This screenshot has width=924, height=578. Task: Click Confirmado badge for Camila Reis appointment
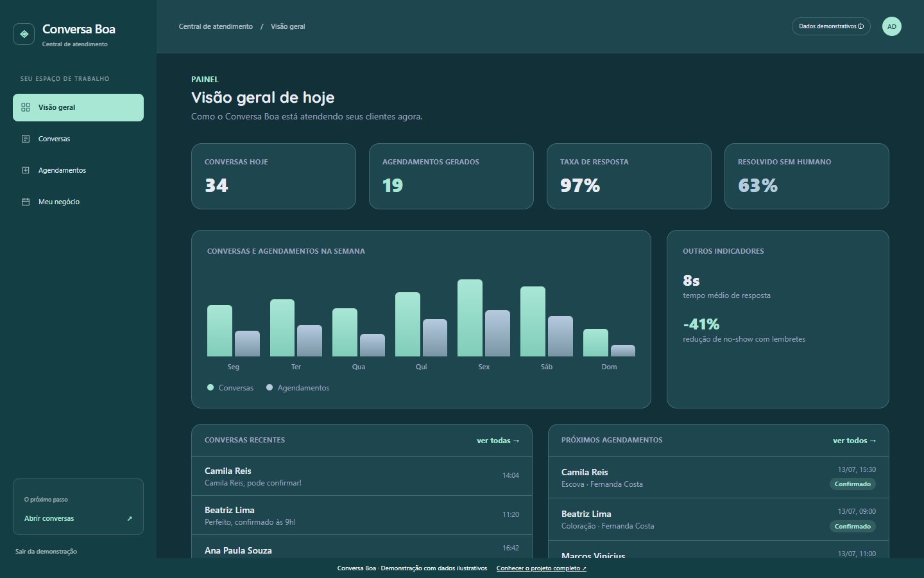click(x=852, y=484)
